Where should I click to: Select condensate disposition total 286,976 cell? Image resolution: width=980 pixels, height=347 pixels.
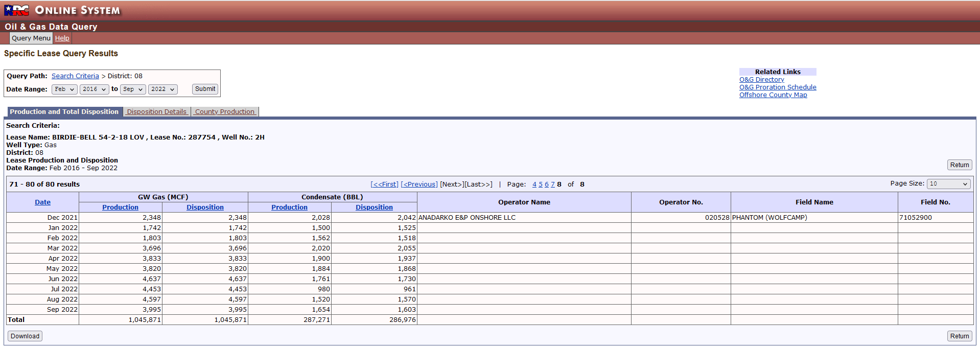[x=375, y=320]
